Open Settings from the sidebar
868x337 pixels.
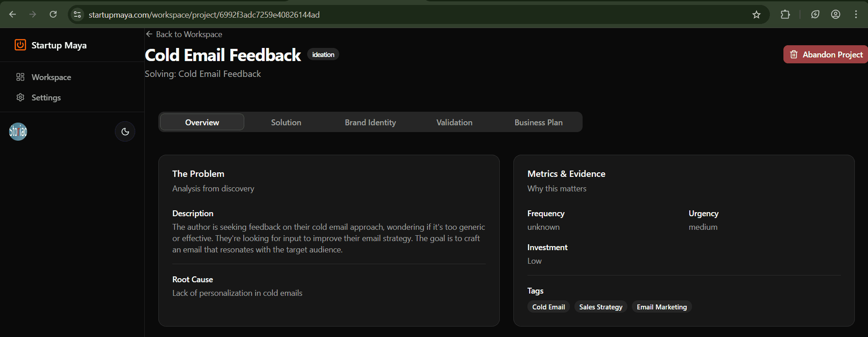click(46, 98)
